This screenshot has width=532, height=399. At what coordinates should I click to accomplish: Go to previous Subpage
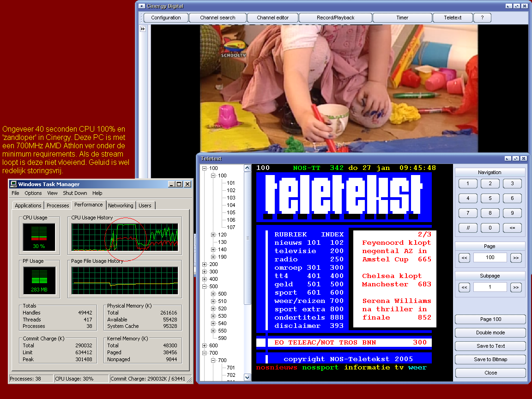click(464, 287)
